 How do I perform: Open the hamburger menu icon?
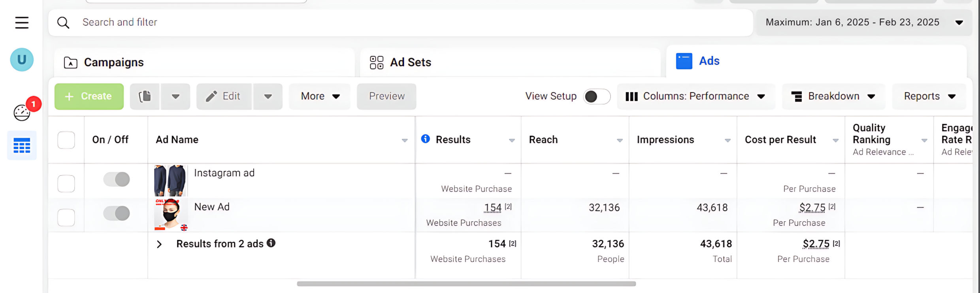22,23
